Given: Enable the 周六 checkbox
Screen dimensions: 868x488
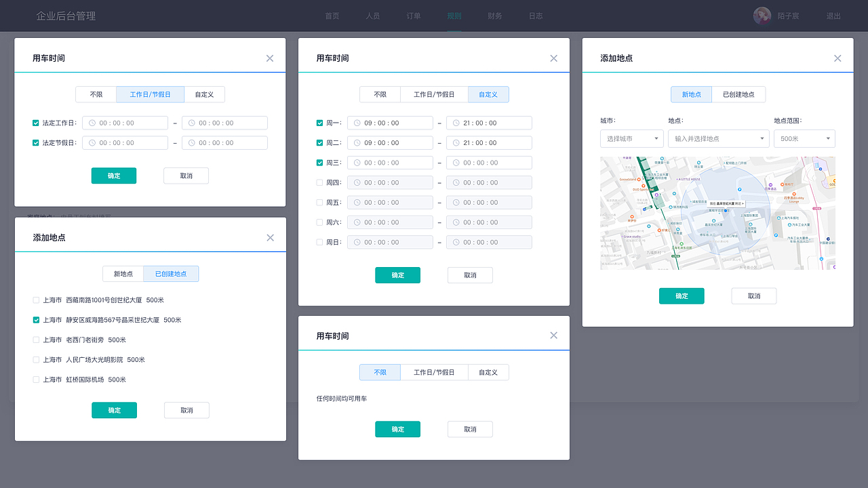Looking at the screenshot, I should tap(319, 222).
